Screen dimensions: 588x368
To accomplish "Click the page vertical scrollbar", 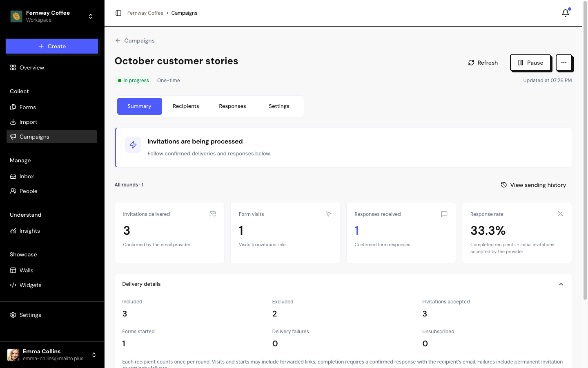I will pos(585,151).
